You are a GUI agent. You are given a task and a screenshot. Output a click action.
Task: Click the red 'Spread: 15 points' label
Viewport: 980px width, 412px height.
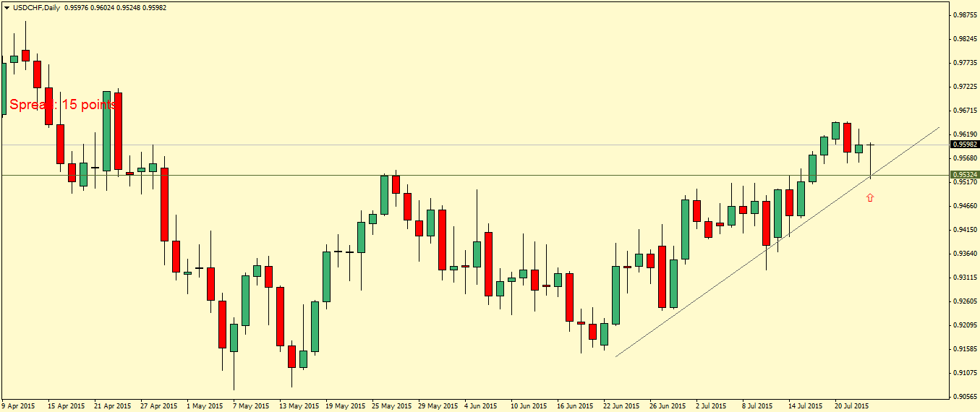click(x=63, y=105)
